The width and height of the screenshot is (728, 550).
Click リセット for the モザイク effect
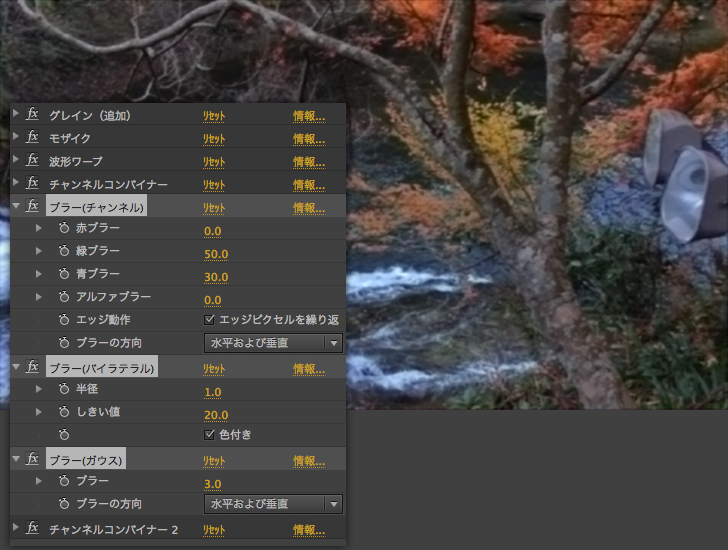pyautogui.click(x=214, y=139)
